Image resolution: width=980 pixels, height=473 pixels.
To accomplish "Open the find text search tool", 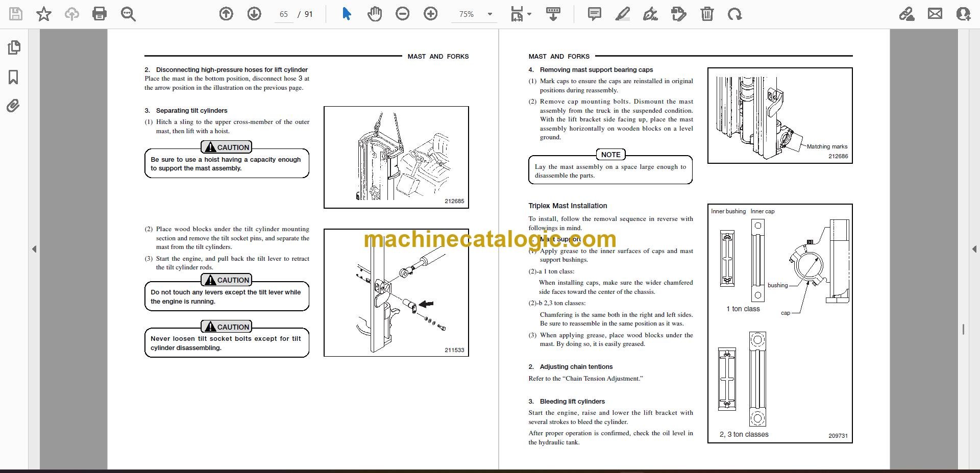I will click(x=128, y=14).
